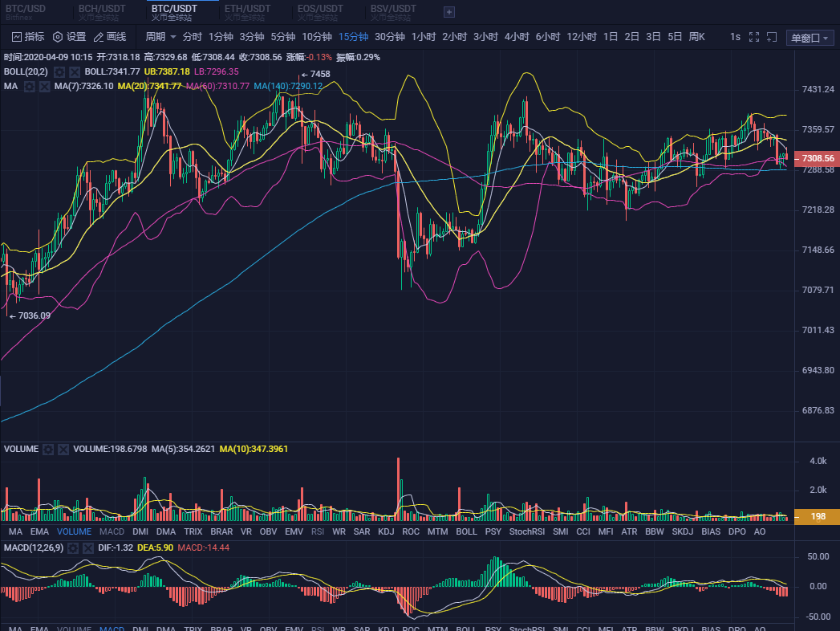Toggle KDJ indicator in volume pane

point(386,531)
